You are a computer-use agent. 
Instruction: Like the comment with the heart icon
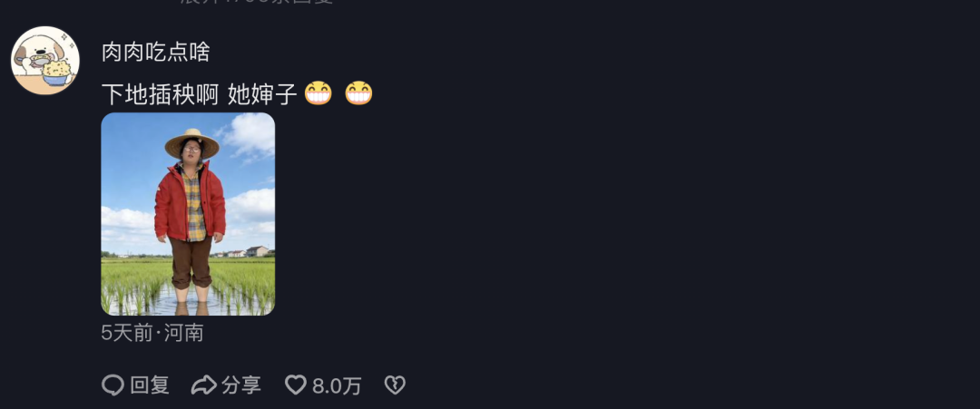(296, 385)
